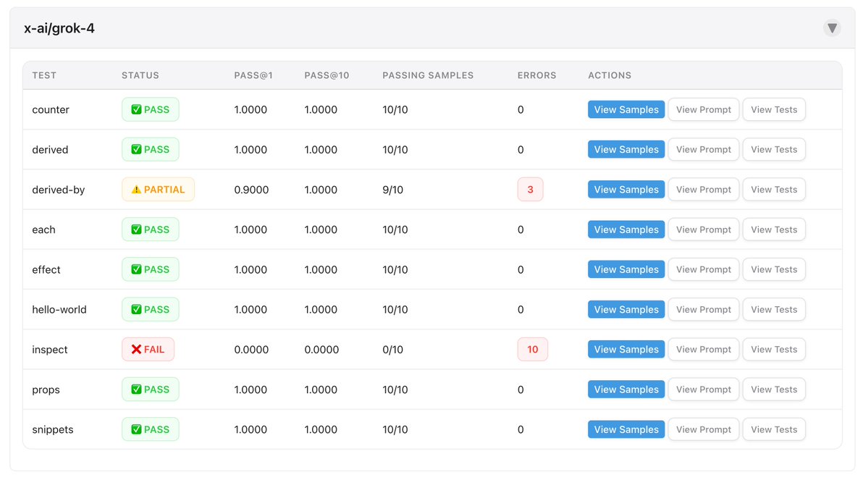The width and height of the screenshot is (868, 480).
Task: Inspect row: click View Prompt
Action: pos(704,350)
